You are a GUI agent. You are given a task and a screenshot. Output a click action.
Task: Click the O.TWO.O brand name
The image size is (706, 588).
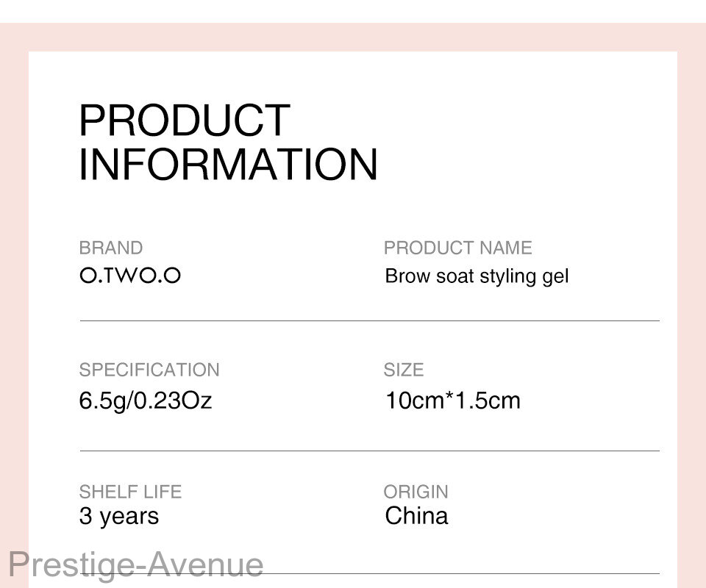click(x=130, y=276)
